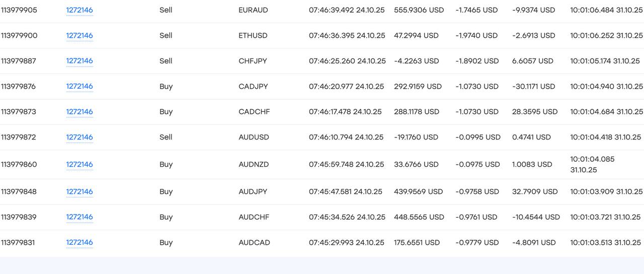Image resolution: width=644 pixels, height=274 pixels.
Task: Select order ID 113979839
Action: pos(19,217)
